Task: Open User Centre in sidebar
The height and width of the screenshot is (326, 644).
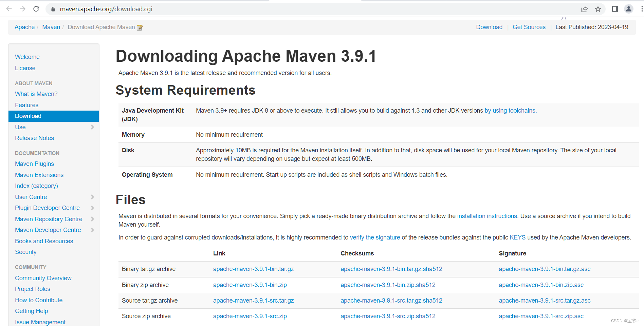Action: tap(31, 197)
